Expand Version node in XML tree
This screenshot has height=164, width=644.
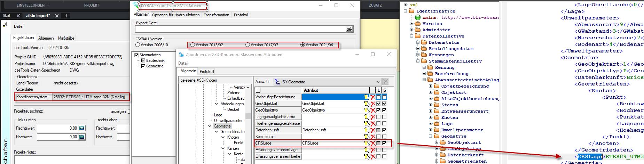(411, 24)
